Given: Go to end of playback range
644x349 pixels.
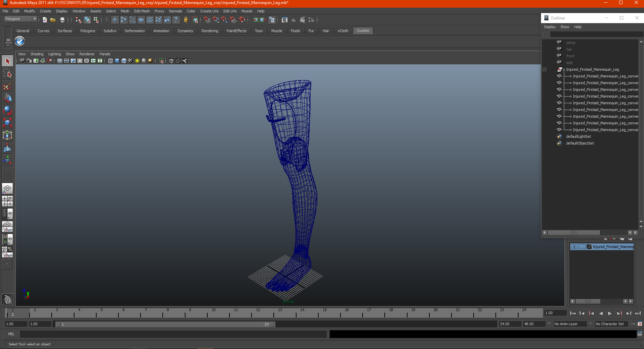Looking at the screenshot, I should (x=638, y=313).
